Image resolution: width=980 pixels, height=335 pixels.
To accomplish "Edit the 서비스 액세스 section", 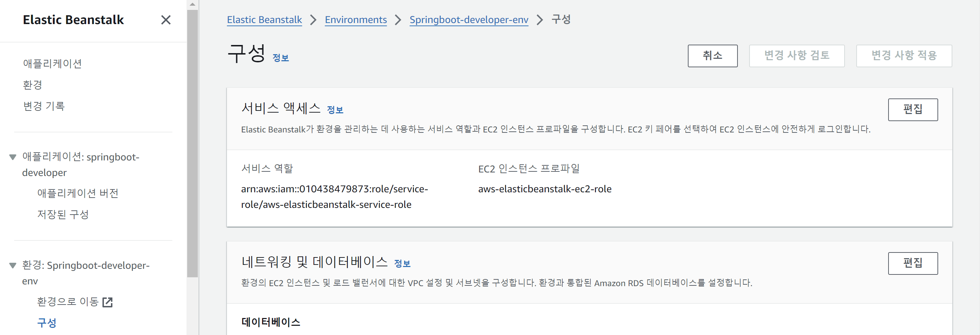I will tap(913, 110).
